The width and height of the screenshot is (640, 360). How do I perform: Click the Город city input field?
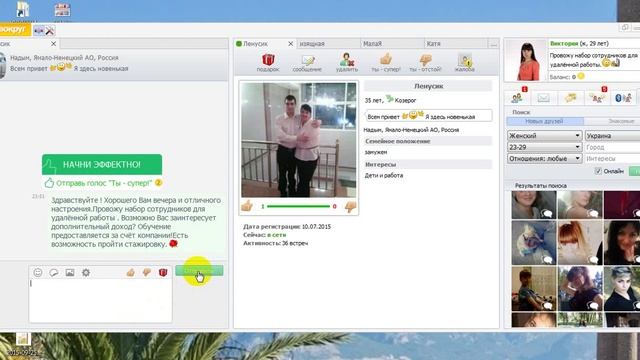point(612,147)
